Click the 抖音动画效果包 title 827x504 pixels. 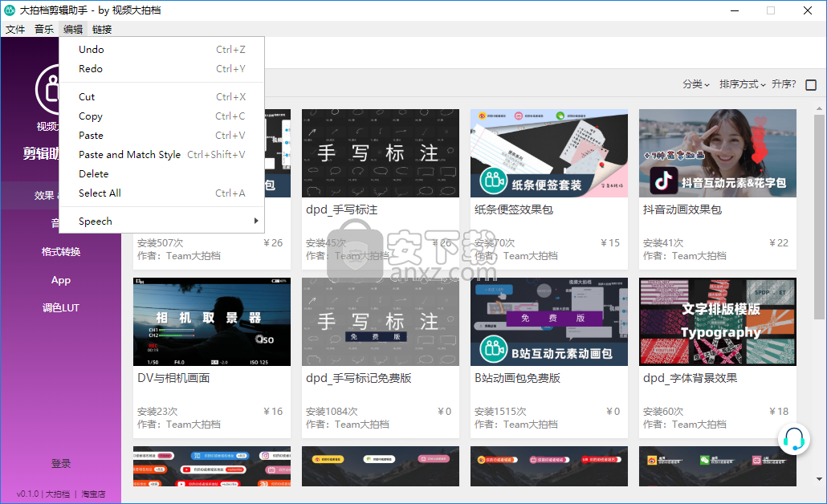682,209
